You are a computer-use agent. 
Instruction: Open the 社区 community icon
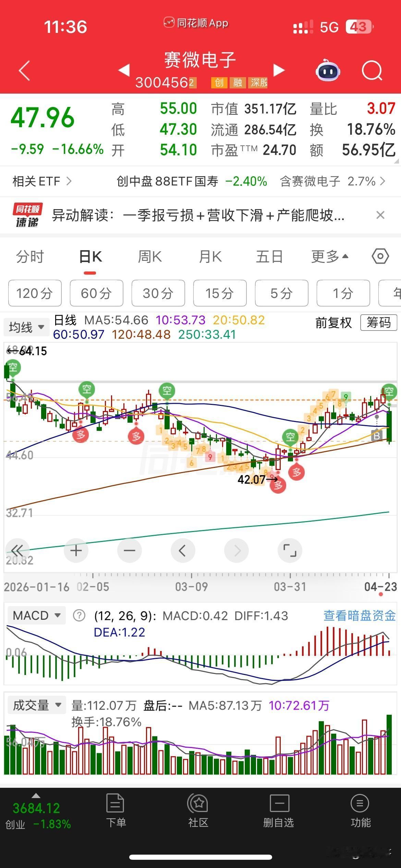coord(198,810)
